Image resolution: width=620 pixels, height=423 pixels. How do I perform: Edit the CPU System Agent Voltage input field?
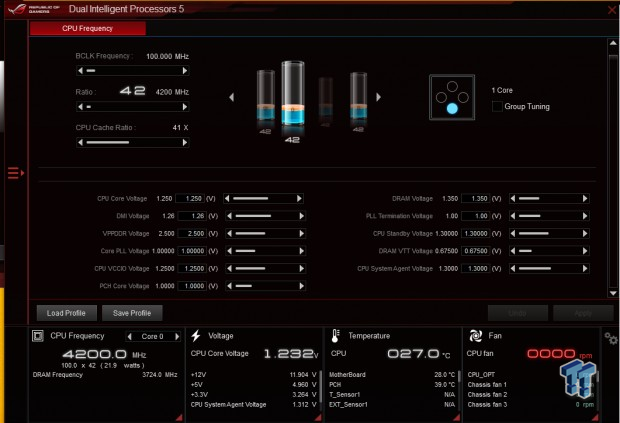click(x=476, y=268)
